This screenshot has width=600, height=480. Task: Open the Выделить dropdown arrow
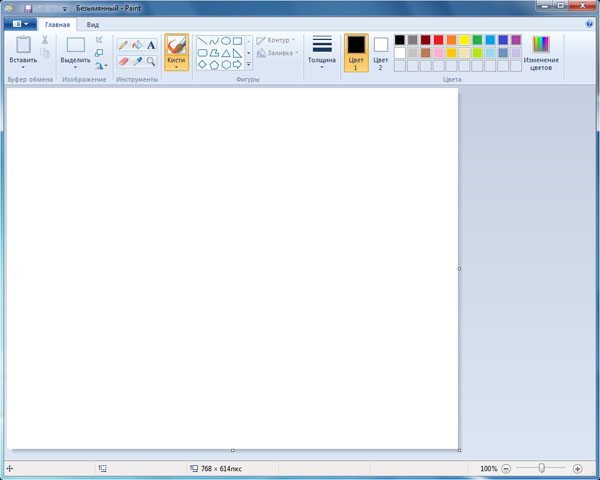tap(75, 67)
